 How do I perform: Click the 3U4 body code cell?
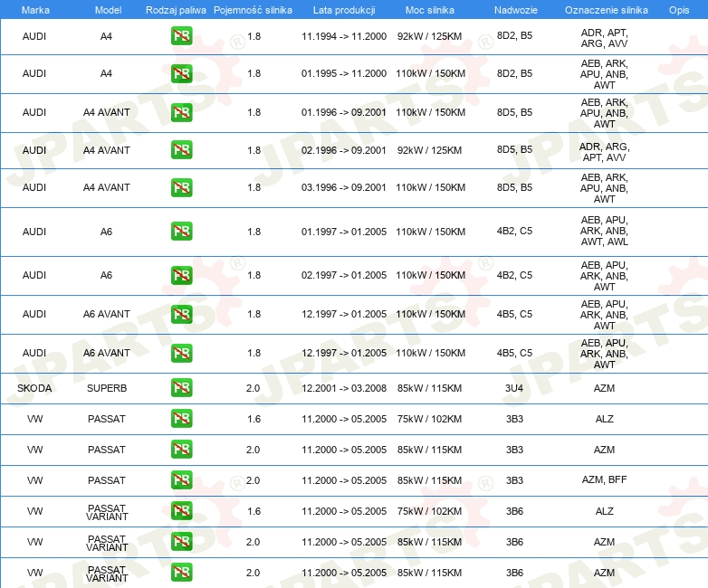point(514,388)
